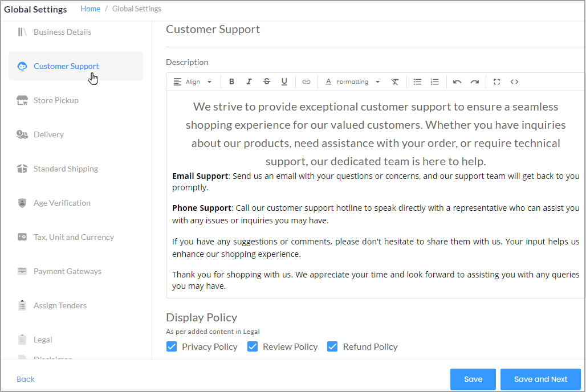Click the Payment Gateways card icon
586x392 pixels.
pyautogui.click(x=22, y=271)
